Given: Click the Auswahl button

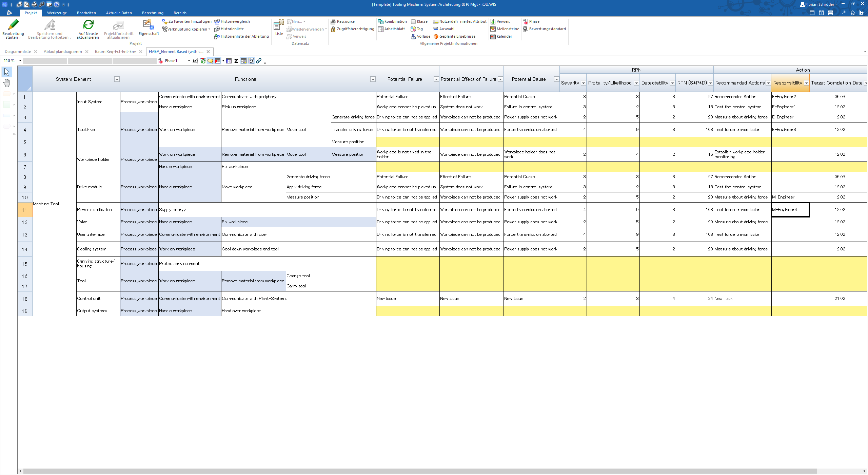Looking at the screenshot, I should [x=444, y=29].
